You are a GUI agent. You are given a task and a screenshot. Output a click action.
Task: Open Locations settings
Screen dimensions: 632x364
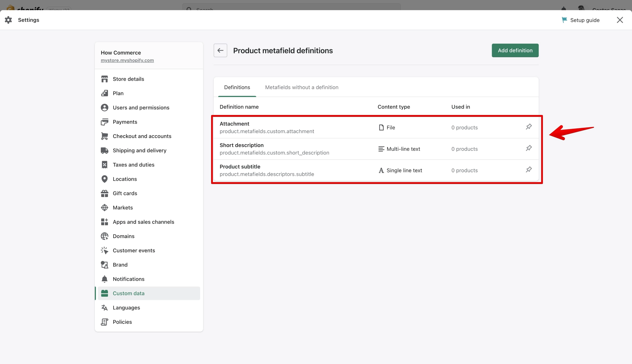149,179
